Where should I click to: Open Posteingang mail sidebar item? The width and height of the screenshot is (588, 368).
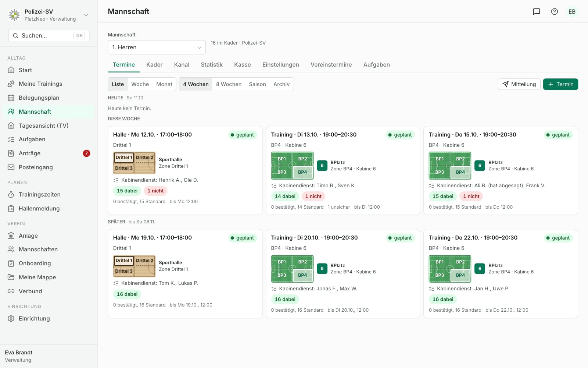[49, 167]
